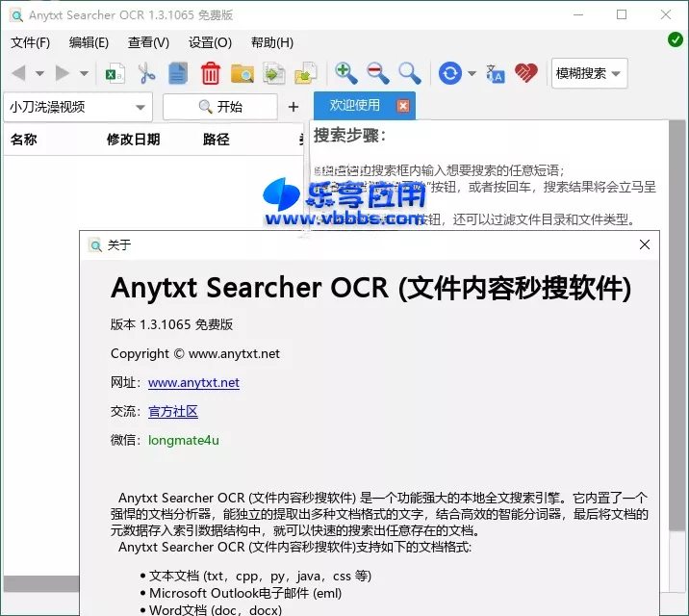Click the Copyright © www.anytxt.net text
Image resolution: width=689 pixels, height=616 pixels.
click(195, 353)
